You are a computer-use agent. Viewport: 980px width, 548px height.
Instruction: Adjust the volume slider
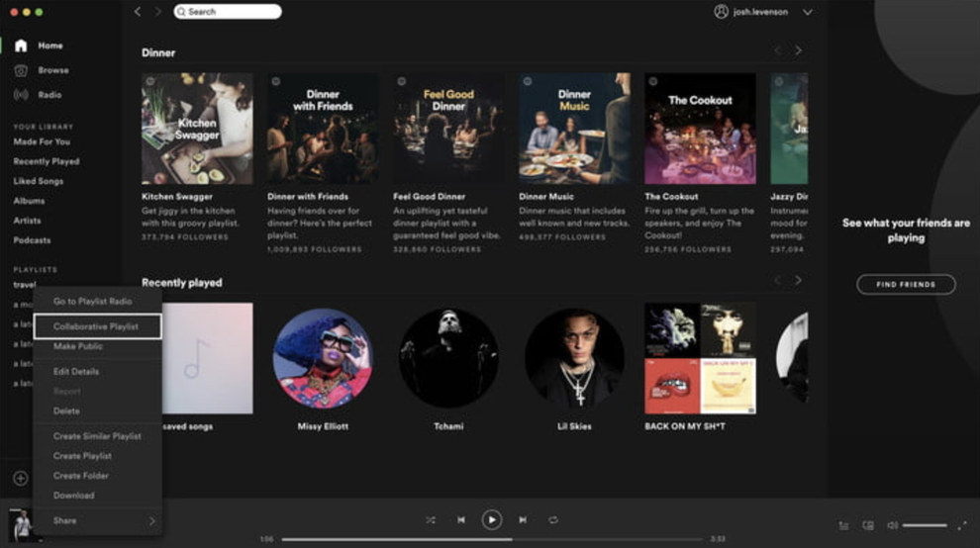coord(925,525)
